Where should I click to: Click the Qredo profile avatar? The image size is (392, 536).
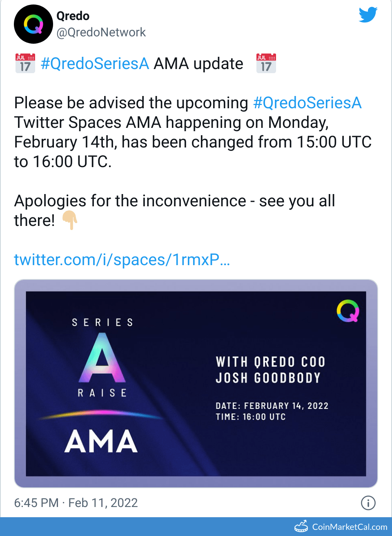point(33,24)
